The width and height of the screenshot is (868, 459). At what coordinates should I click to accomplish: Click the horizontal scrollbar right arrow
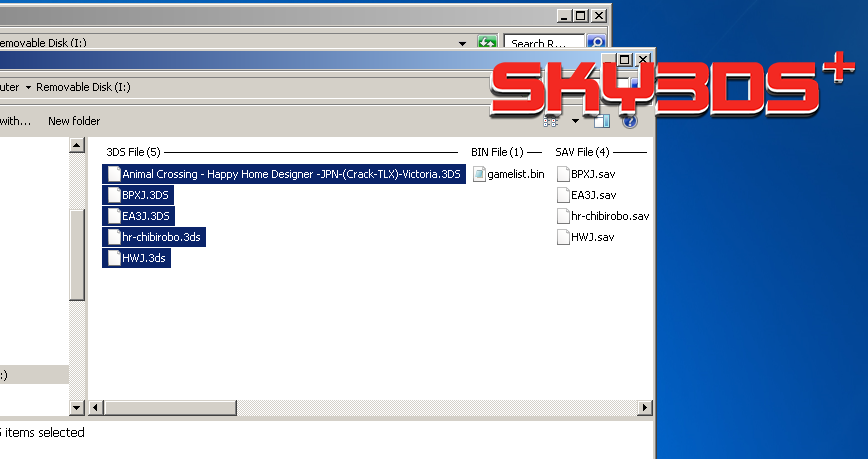pos(644,408)
